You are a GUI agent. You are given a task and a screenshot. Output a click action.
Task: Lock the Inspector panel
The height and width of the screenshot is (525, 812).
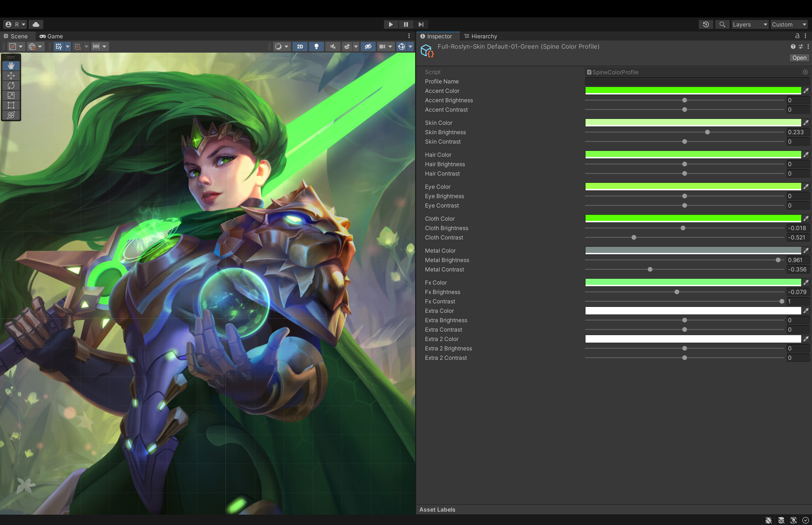point(797,36)
